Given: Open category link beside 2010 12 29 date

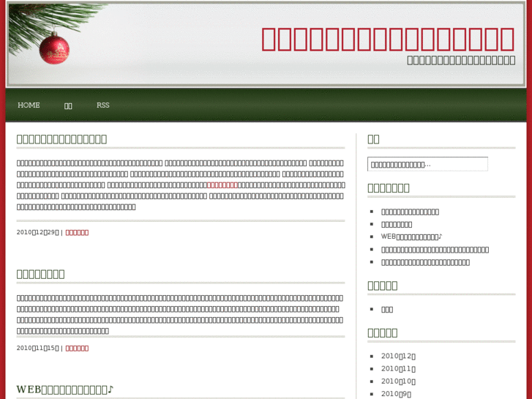Looking at the screenshot, I should [77, 232].
